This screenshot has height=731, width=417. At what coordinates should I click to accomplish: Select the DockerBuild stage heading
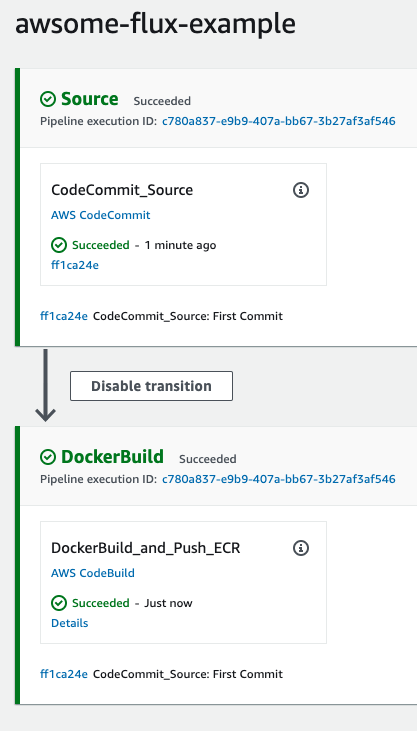click(x=112, y=457)
